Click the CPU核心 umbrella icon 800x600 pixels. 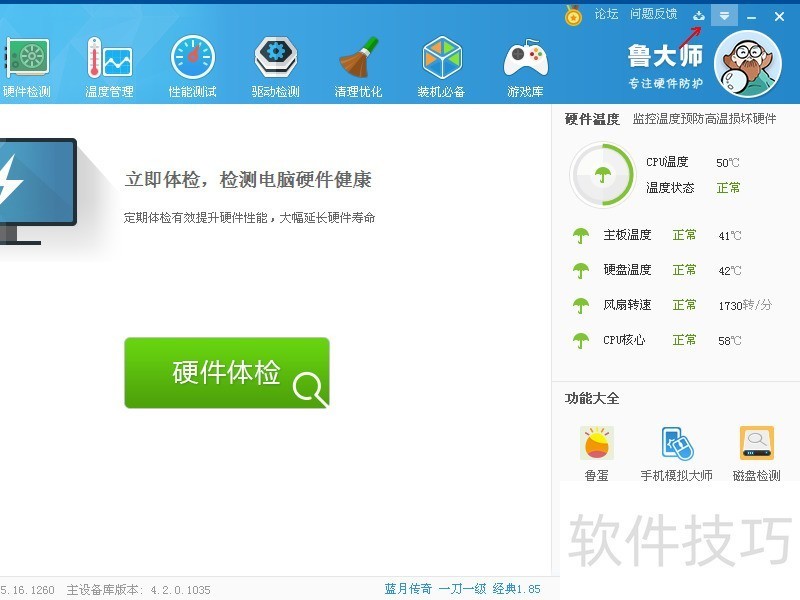pyautogui.click(x=581, y=340)
